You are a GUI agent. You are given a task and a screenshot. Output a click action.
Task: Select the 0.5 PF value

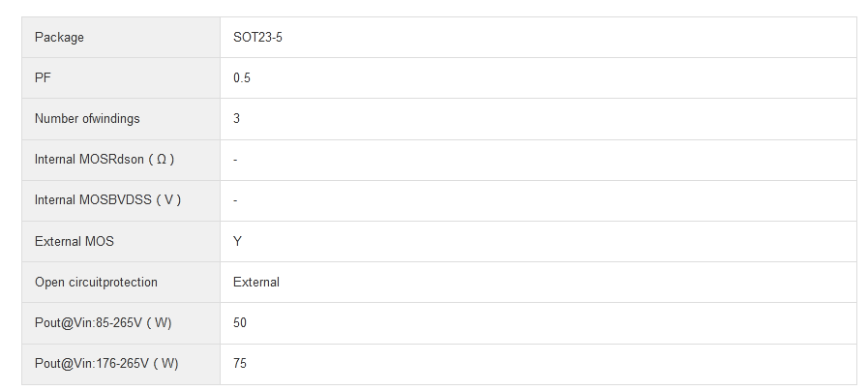[242, 78]
